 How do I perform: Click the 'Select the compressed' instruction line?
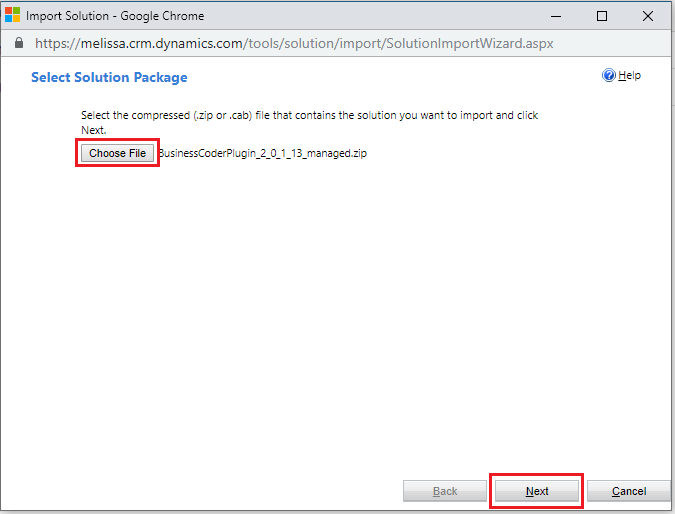[x=309, y=115]
